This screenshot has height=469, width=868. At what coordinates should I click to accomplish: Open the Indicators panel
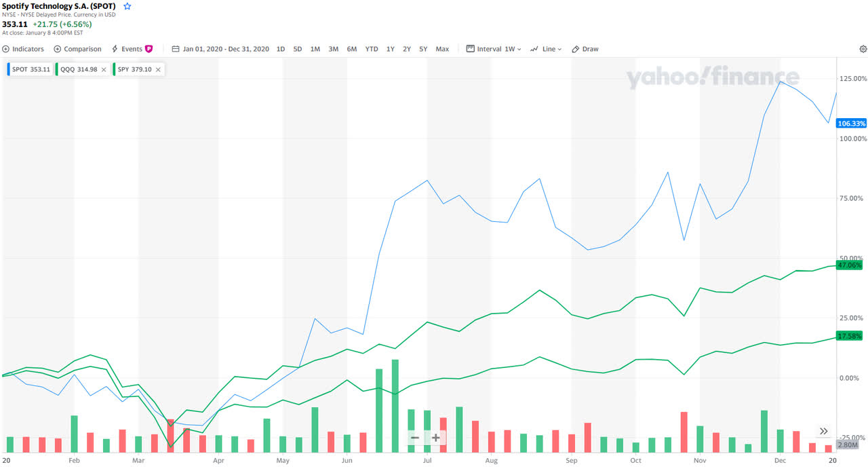22,49
